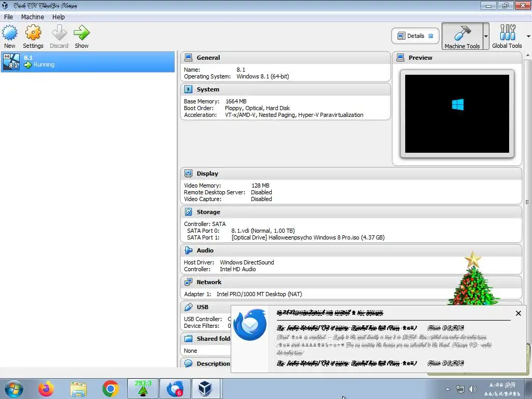Click the VM preview thumbnail screen
Image resolution: width=532 pixels, height=399 pixels.
(x=457, y=114)
